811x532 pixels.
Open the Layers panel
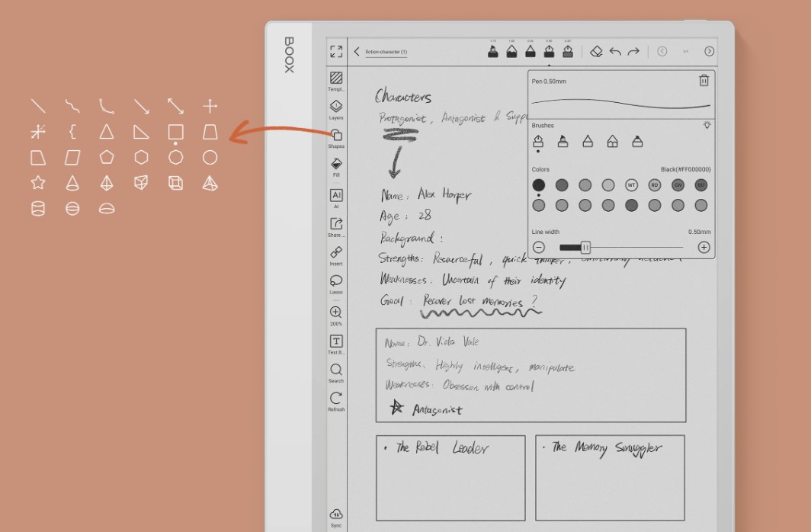tap(336, 110)
